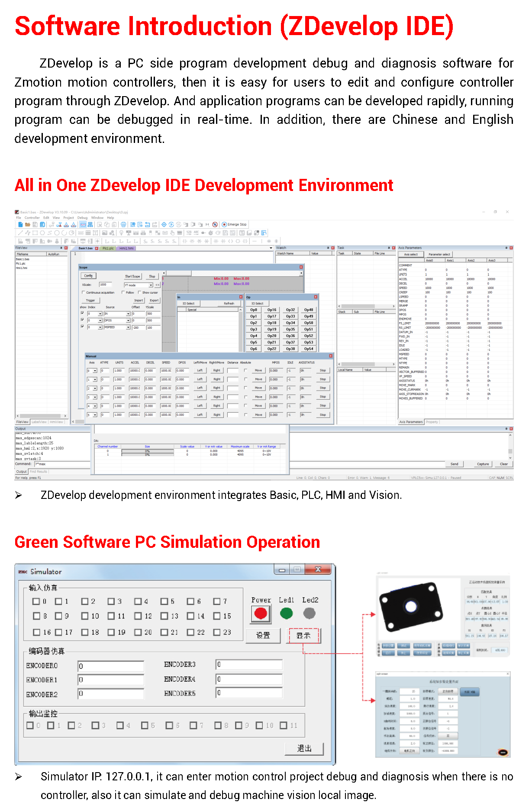
Task: Close the Axis Parameters panel
Action: pyautogui.click(x=511, y=248)
